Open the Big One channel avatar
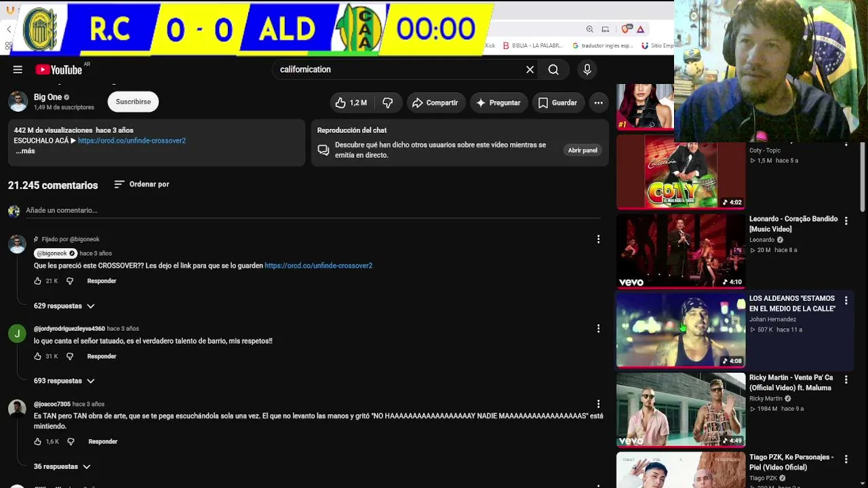Image resolution: width=868 pixels, height=488 pixels. [x=18, y=102]
